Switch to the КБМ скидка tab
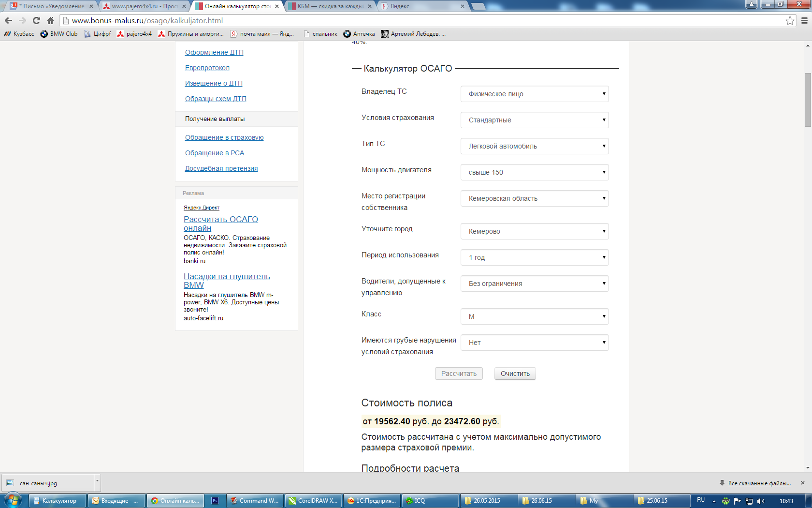The image size is (812, 508). click(x=330, y=6)
